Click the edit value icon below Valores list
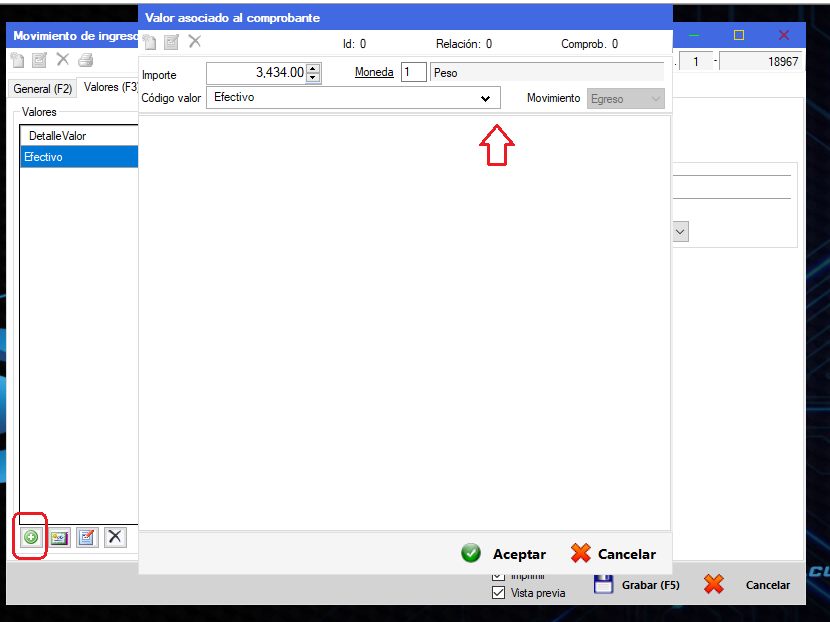Image resolution: width=830 pixels, height=622 pixels. click(x=87, y=538)
